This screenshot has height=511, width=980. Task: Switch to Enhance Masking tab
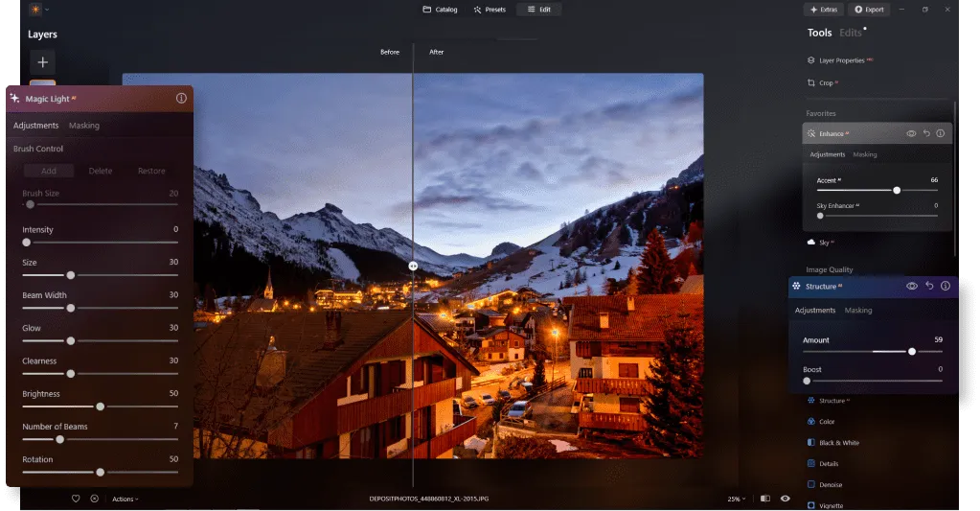pos(865,154)
